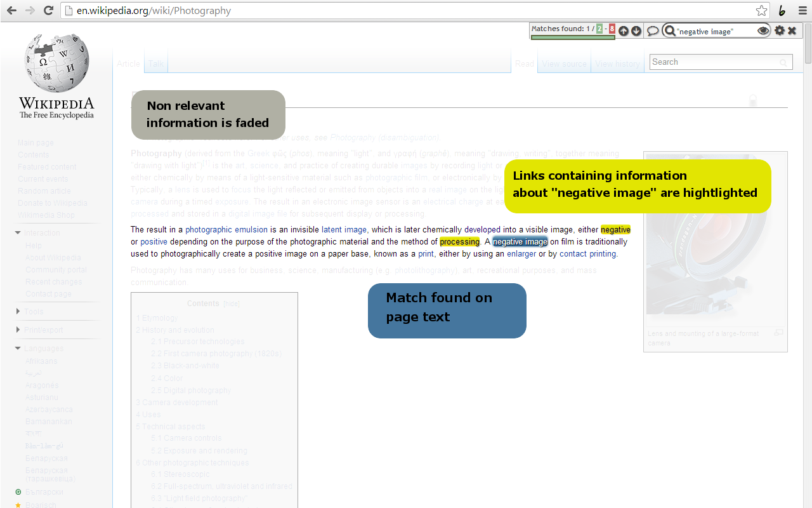Go back using the browser back arrow

11,11
